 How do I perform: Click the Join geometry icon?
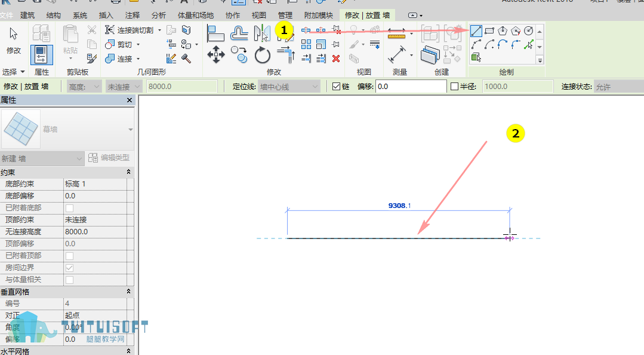(109, 59)
